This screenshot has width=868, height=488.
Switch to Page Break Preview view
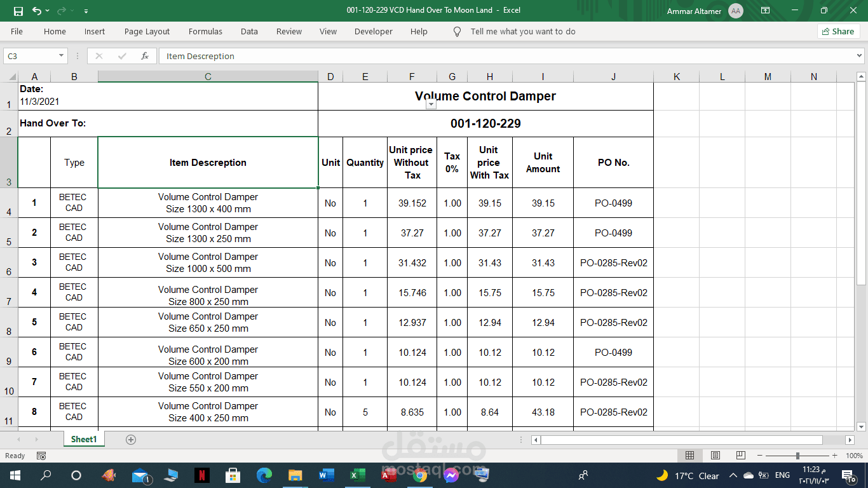[x=740, y=456]
